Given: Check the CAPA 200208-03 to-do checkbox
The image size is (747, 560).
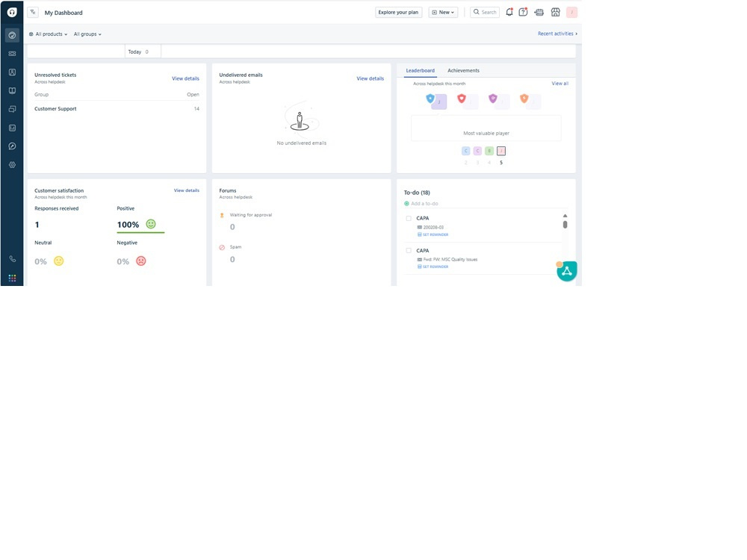Looking at the screenshot, I should [x=409, y=219].
